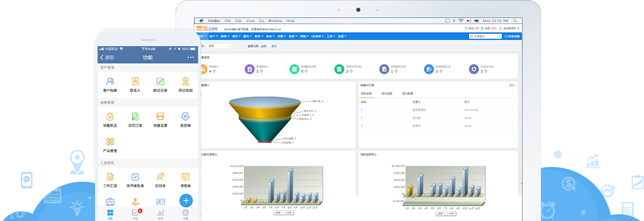Select the 功能 tab in phone bottom bar
The height and width of the screenshot is (221, 644).
pyautogui.click(x=110, y=214)
